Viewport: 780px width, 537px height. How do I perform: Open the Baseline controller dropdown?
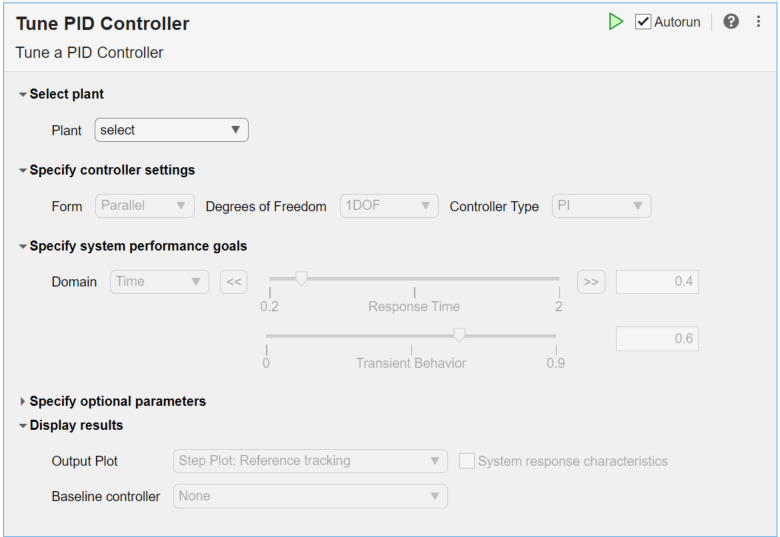310,496
